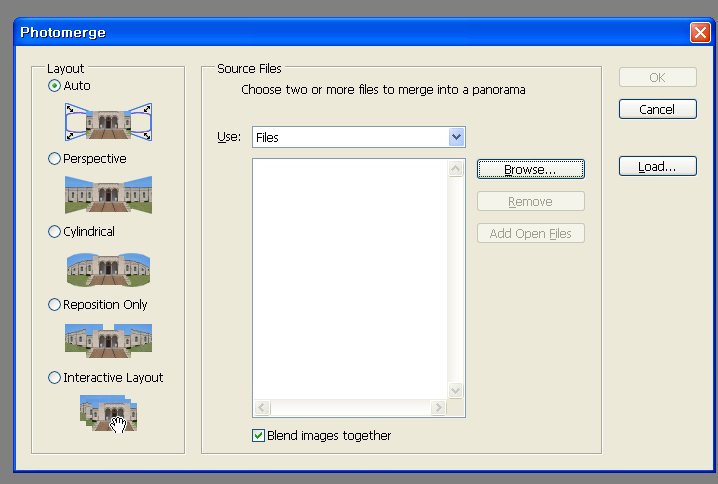The height and width of the screenshot is (484, 718).
Task: Click the Cylindrical layout preview image
Action: [x=109, y=269]
